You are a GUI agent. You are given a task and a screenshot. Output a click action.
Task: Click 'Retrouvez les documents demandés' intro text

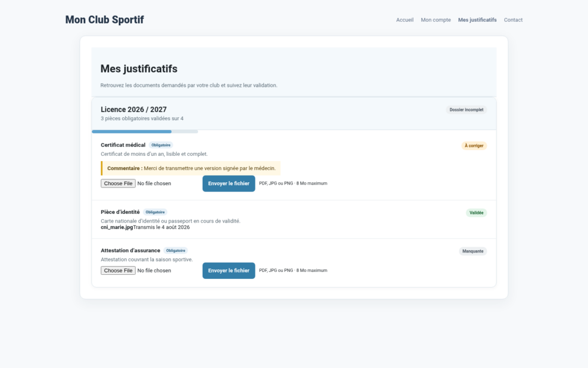pos(188,85)
